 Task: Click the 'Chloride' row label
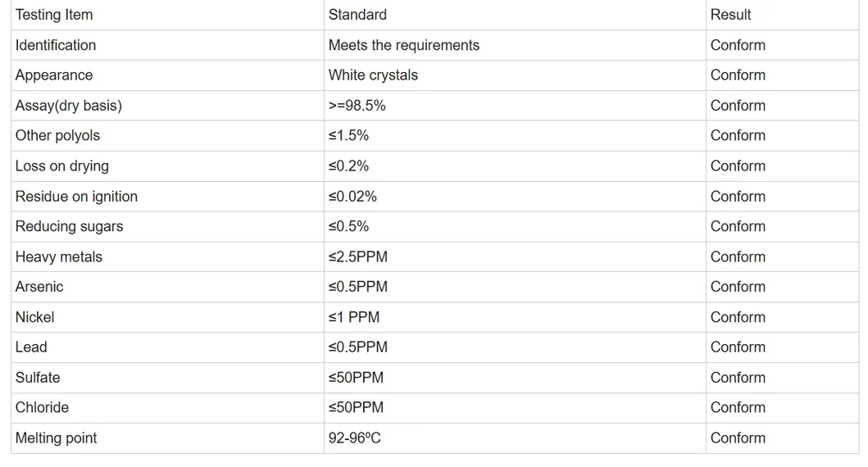[42, 407]
